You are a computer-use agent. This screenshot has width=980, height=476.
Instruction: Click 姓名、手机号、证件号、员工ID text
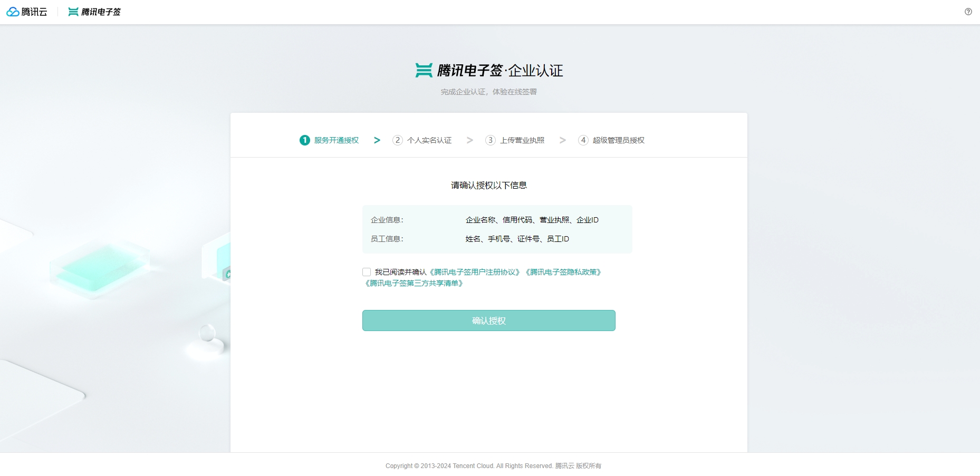tap(517, 239)
